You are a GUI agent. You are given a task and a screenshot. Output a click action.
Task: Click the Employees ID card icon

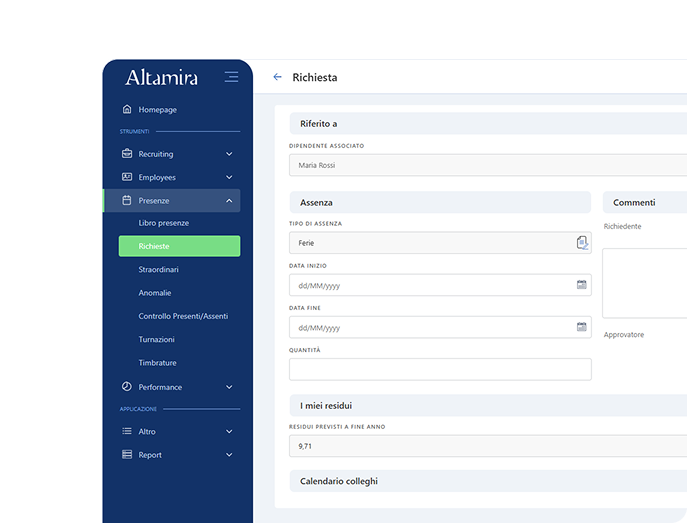127,177
